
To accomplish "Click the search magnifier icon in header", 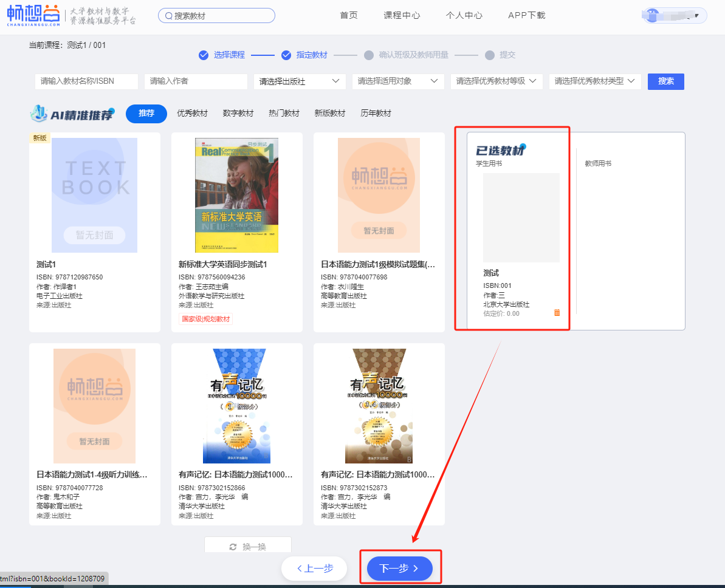I will (x=168, y=16).
